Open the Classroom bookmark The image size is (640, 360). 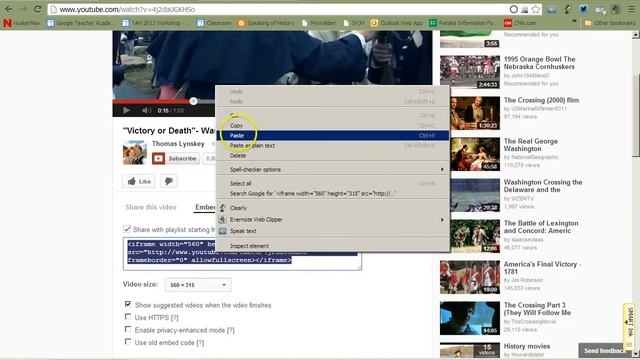coord(214,23)
